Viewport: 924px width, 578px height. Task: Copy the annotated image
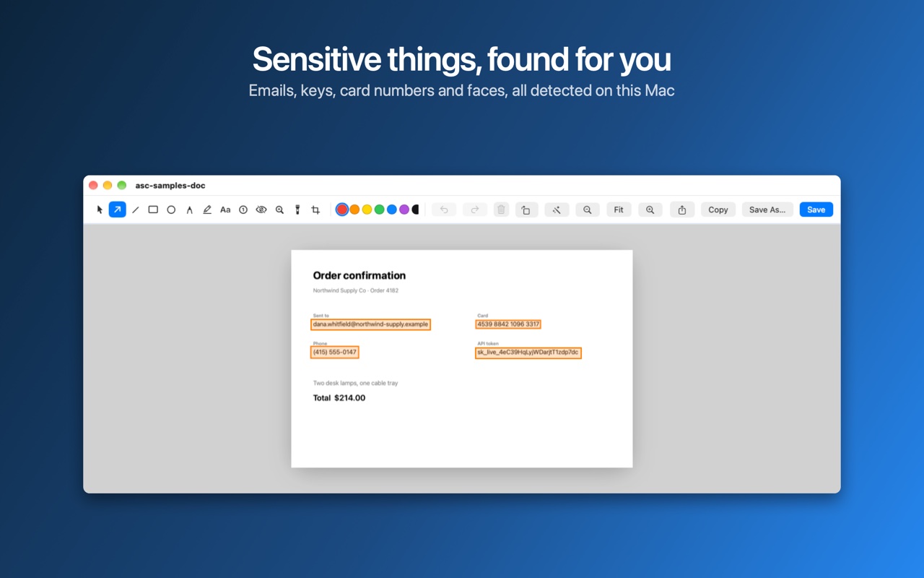pos(718,210)
